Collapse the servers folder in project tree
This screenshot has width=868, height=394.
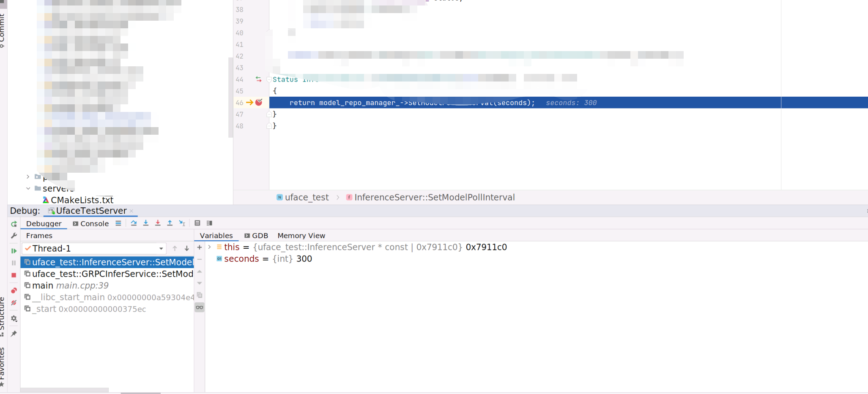point(28,188)
